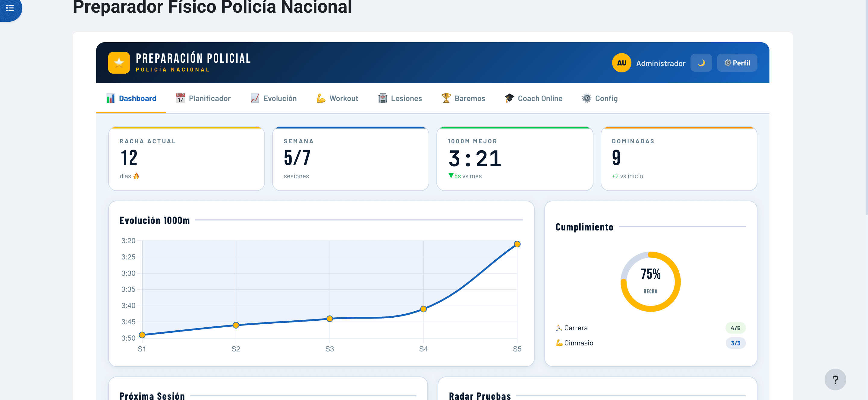
Task: Click the bar chart icon on Dashboard
Action: click(x=111, y=98)
